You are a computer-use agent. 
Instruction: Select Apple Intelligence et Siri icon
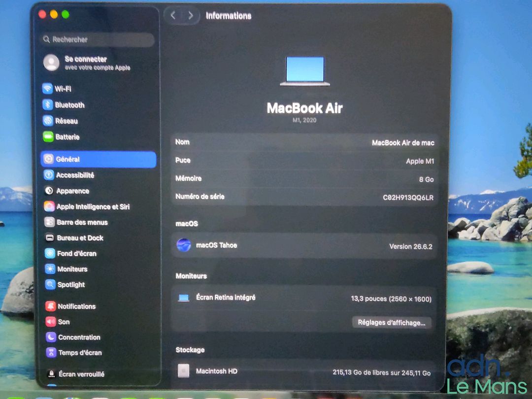[x=49, y=206]
